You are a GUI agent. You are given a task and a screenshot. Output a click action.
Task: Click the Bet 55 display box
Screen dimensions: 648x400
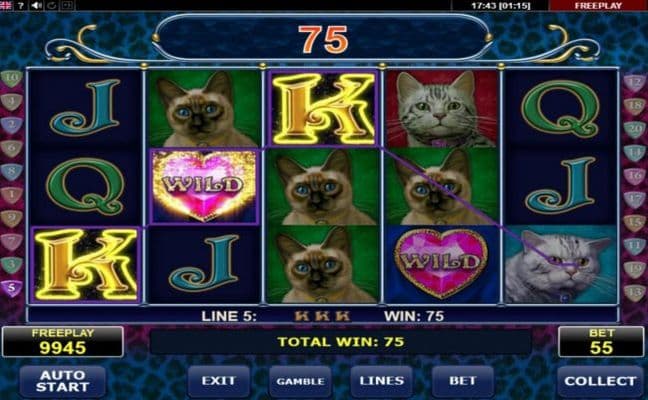pyautogui.click(x=601, y=342)
